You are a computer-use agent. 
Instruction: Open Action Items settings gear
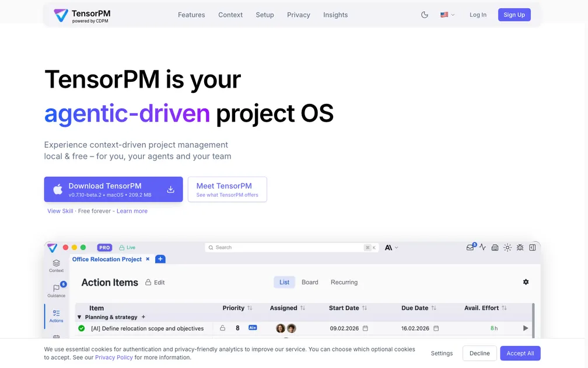coord(526,282)
